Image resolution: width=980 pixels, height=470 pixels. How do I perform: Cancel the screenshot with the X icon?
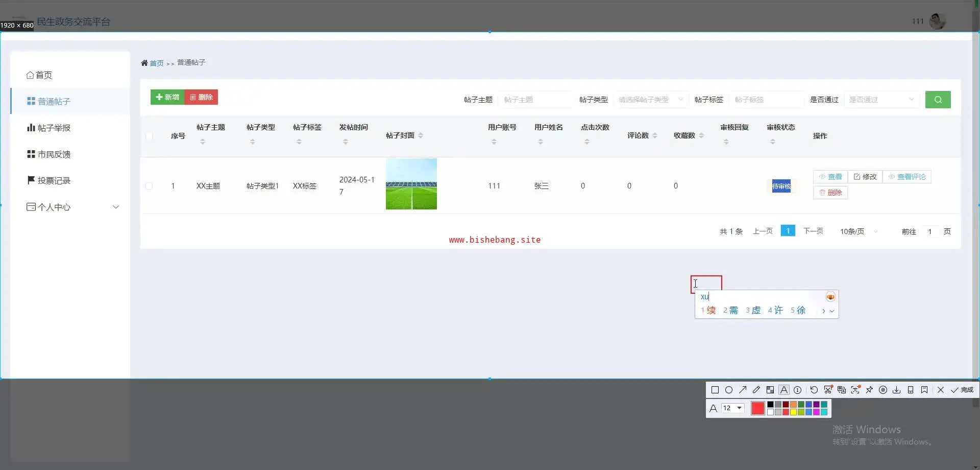coord(941,390)
